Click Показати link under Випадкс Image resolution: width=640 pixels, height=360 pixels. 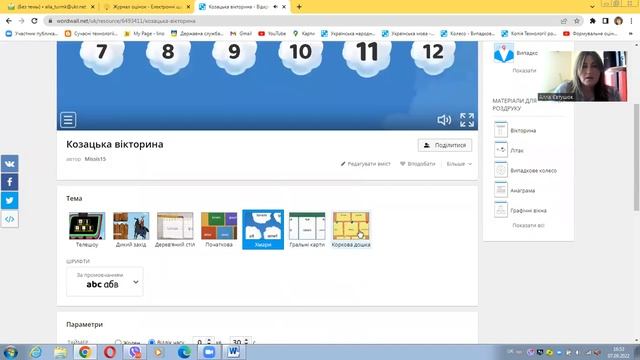(x=524, y=71)
